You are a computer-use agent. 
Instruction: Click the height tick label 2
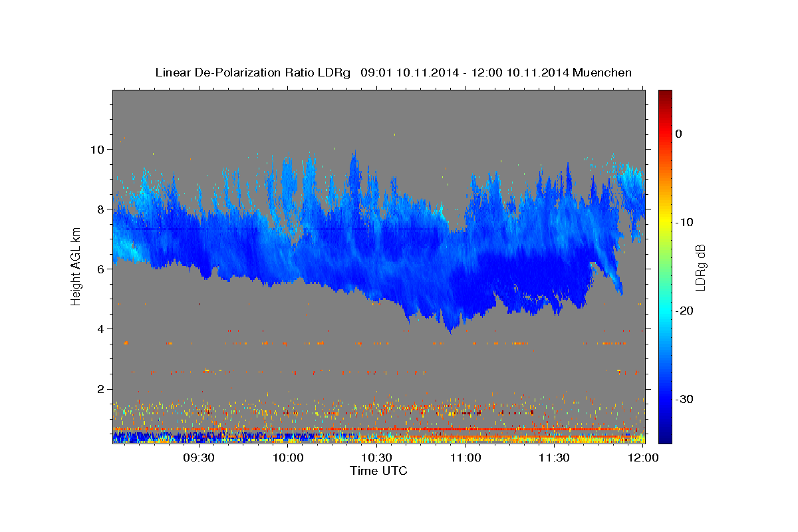pyautogui.click(x=102, y=388)
